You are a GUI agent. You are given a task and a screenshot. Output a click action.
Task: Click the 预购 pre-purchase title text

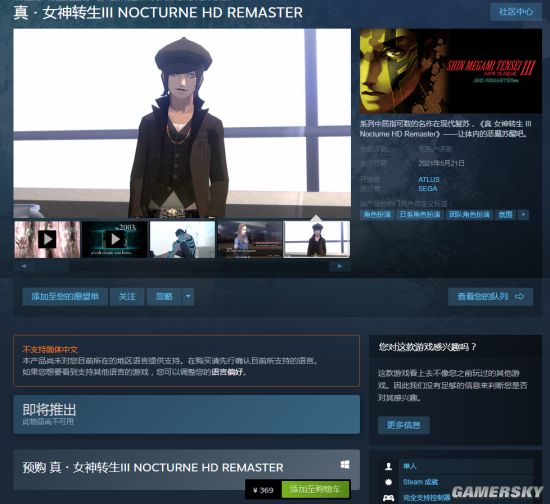tap(153, 468)
